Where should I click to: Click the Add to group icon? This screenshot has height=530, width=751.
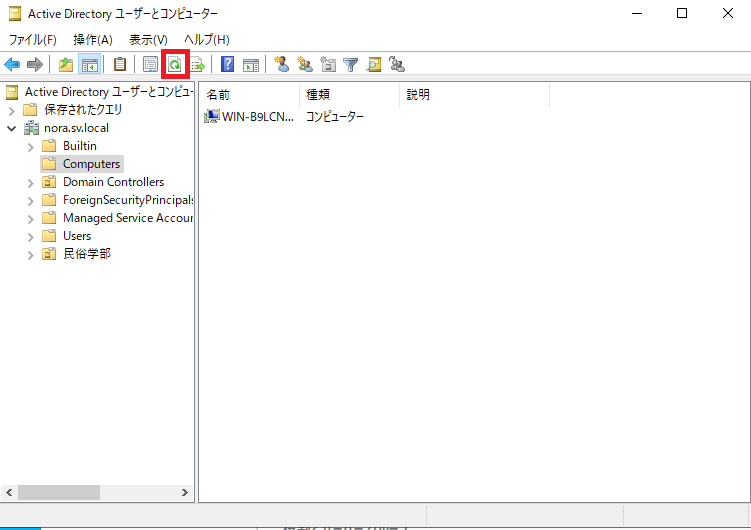click(397, 64)
